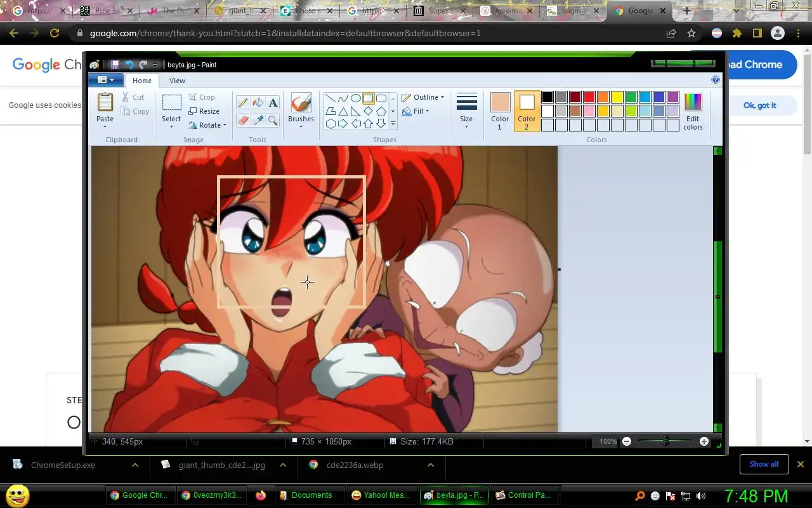Click the Chrome address bar URL
Viewport: 812px width, 508px height.
point(285,33)
